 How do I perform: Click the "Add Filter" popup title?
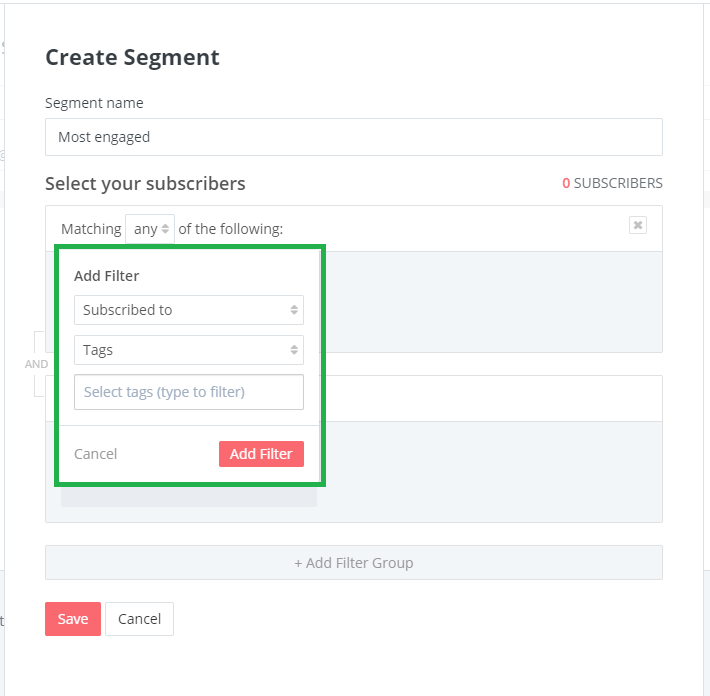tap(106, 276)
